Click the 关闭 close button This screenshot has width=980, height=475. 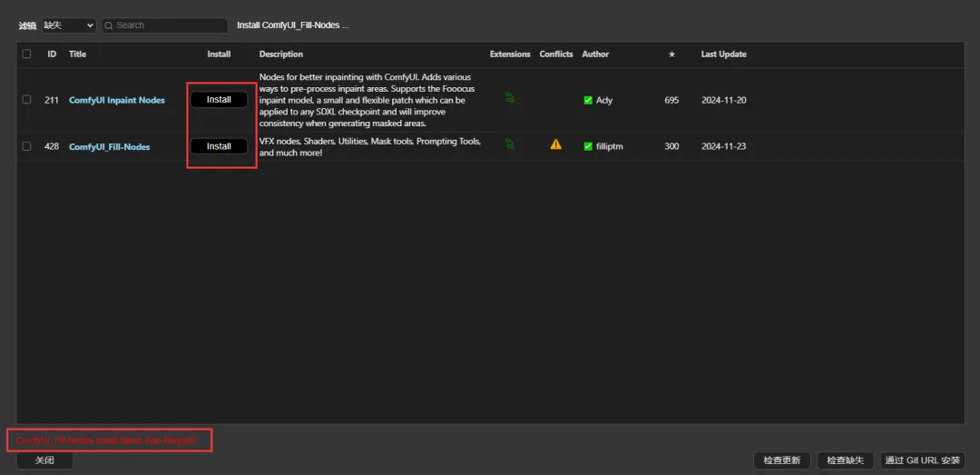[44, 460]
